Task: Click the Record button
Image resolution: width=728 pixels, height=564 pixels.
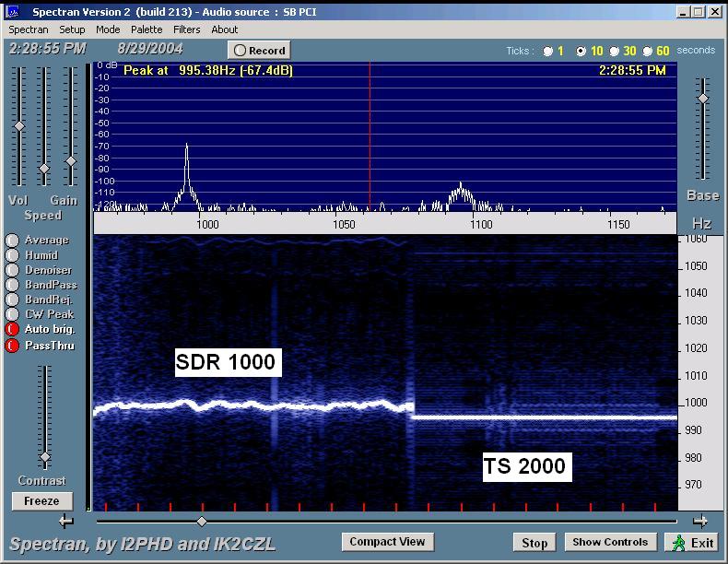Action: 259,50
